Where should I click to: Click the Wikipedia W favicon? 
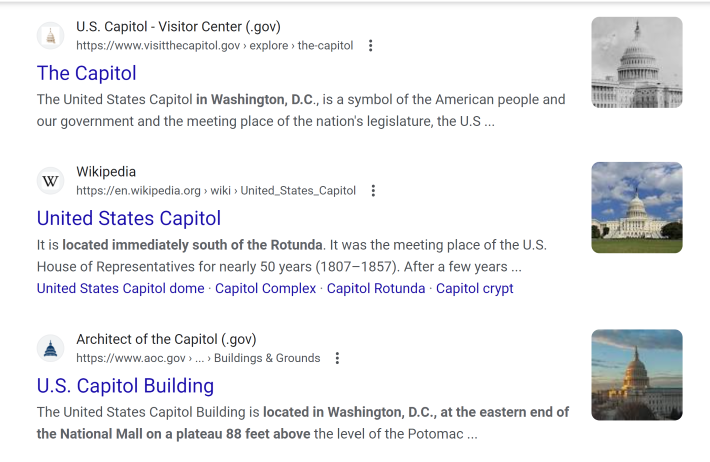coord(50,181)
